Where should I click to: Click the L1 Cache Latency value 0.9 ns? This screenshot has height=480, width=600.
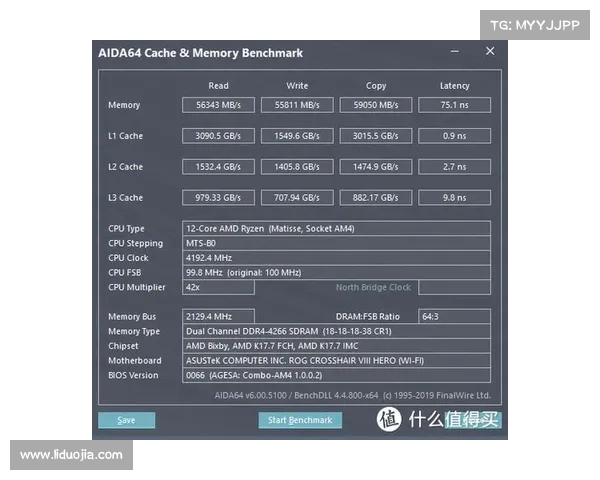click(x=455, y=136)
